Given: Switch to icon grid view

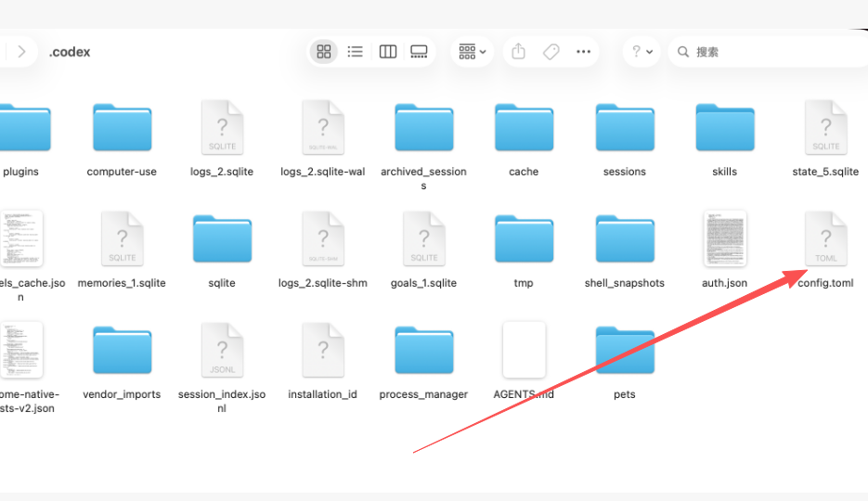Looking at the screenshot, I should pyautogui.click(x=324, y=51).
